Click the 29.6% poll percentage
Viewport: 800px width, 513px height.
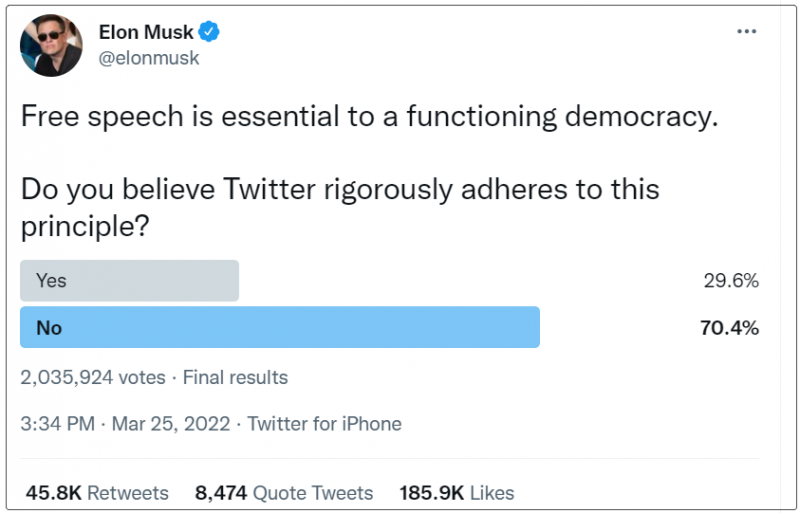tap(731, 281)
